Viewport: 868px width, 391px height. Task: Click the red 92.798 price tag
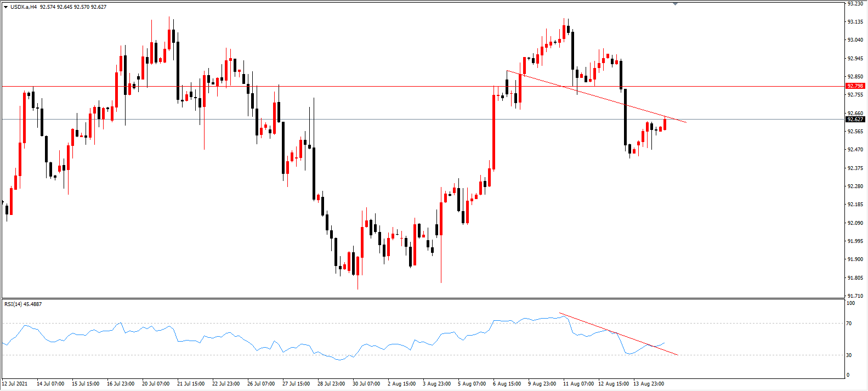[x=855, y=86]
